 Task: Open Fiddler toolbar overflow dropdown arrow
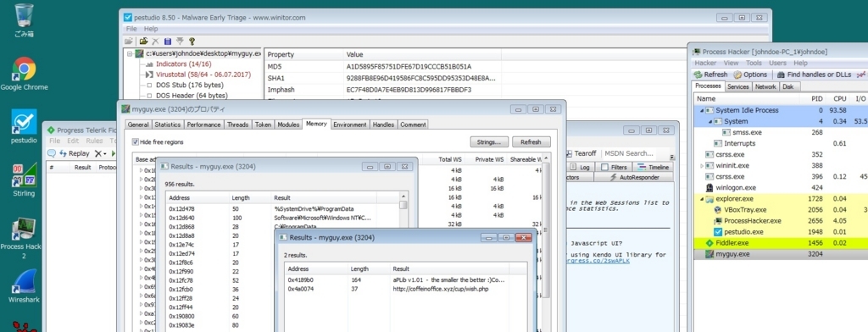[x=672, y=157]
